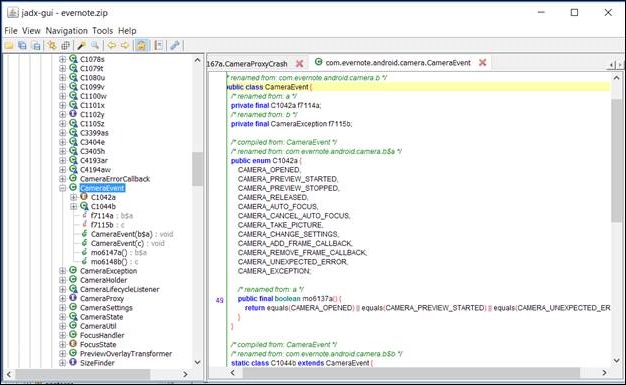Expand the CameraException tree node
This screenshot has height=385, width=626.
[x=63, y=271]
